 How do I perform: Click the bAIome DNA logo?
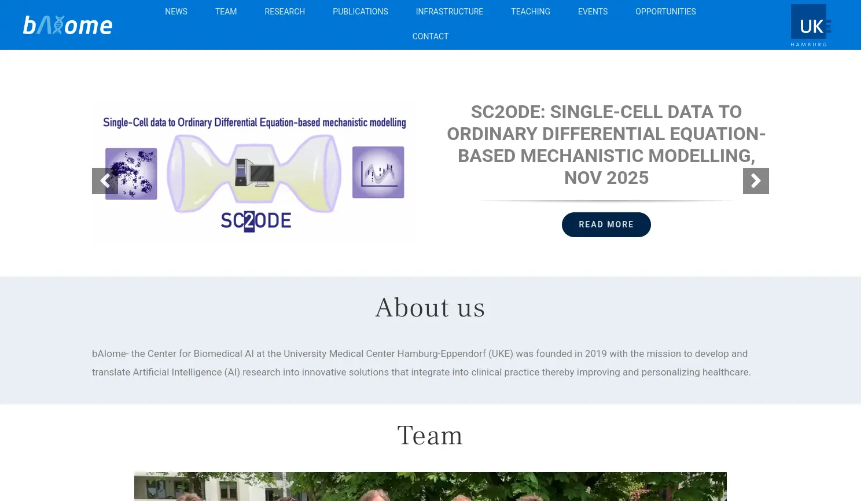pyautogui.click(x=67, y=24)
